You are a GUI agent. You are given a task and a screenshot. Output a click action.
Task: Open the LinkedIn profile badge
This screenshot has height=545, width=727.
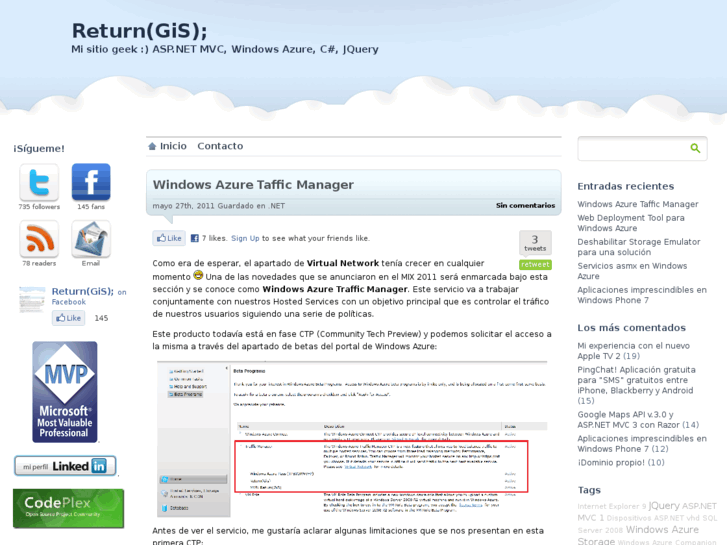[65, 466]
